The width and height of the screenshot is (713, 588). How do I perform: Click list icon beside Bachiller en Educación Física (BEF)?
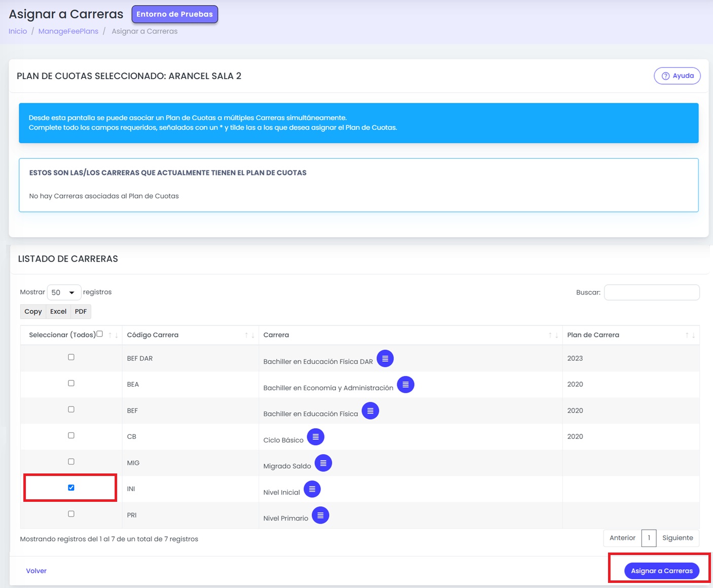370,411
